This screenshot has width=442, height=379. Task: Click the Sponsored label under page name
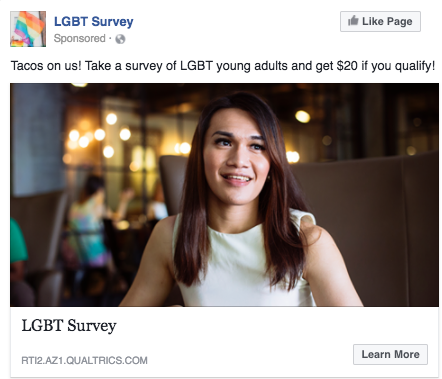coord(80,38)
